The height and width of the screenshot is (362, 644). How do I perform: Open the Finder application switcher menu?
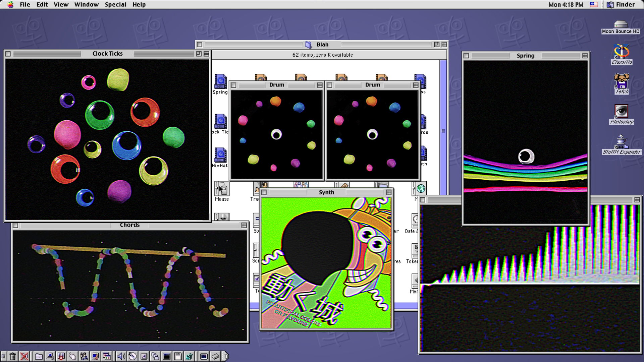[x=621, y=4]
